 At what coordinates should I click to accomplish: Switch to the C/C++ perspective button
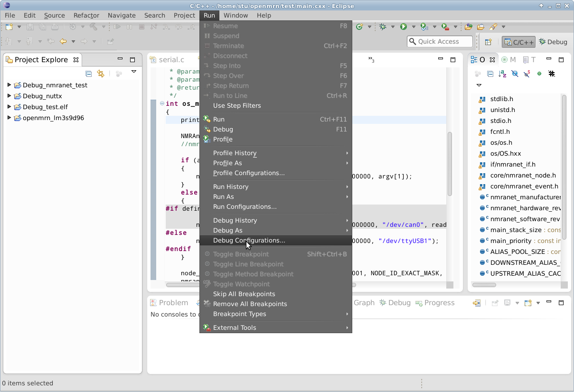pos(518,42)
